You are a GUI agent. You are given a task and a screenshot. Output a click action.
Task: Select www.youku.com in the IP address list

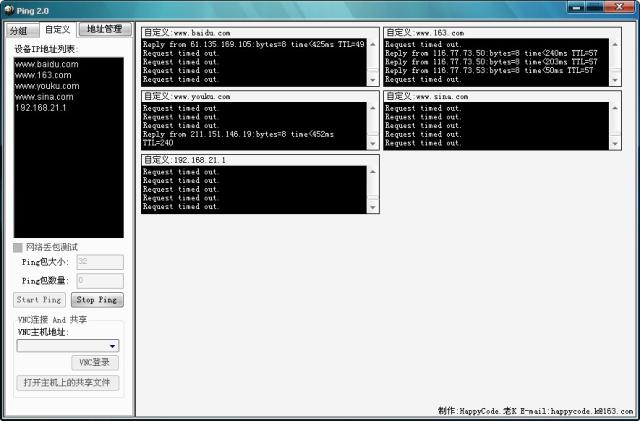47,86
